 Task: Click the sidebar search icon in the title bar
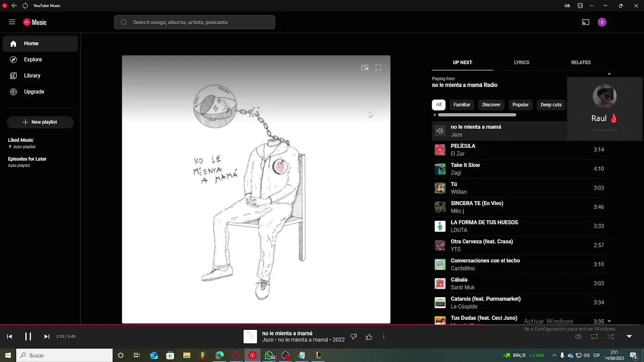[580, 6]
